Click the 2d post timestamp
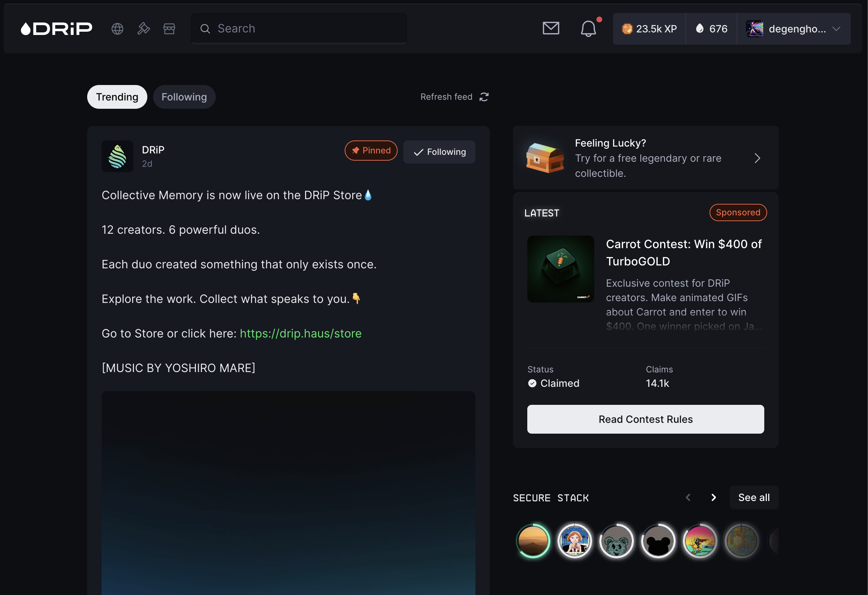The width and height of the screenshot is (868, 595). coord(147,164)
